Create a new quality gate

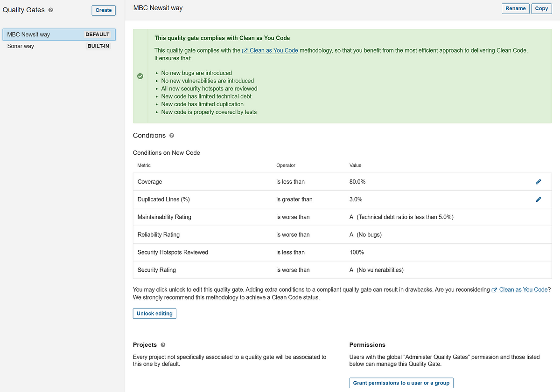(104, 10)
